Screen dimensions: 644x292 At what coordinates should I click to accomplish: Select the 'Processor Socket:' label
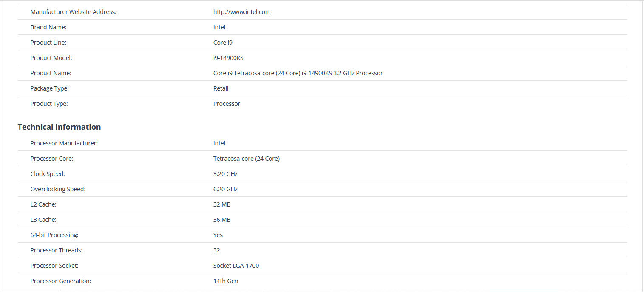pyautogui.click(x=54, y=266)
